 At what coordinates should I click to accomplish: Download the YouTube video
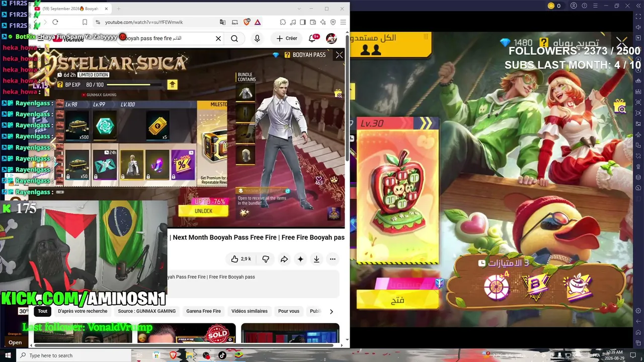pyautogui.click(x=316, y=259)
